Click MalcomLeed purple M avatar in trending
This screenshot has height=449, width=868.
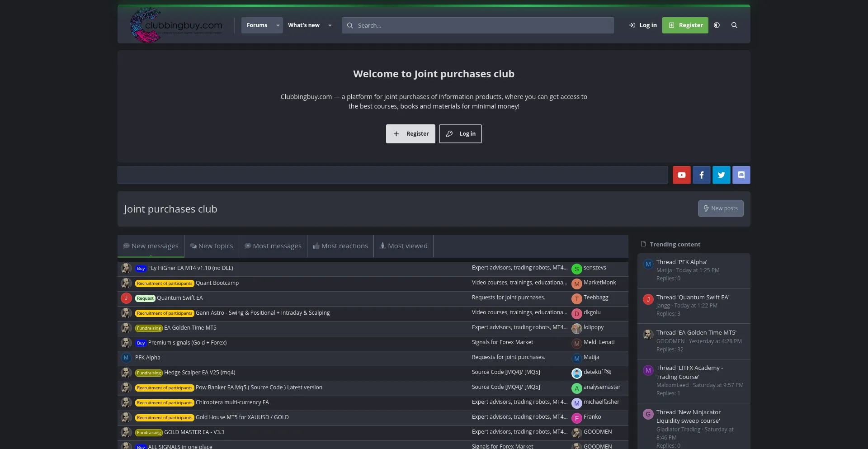[x=648, y=370]
